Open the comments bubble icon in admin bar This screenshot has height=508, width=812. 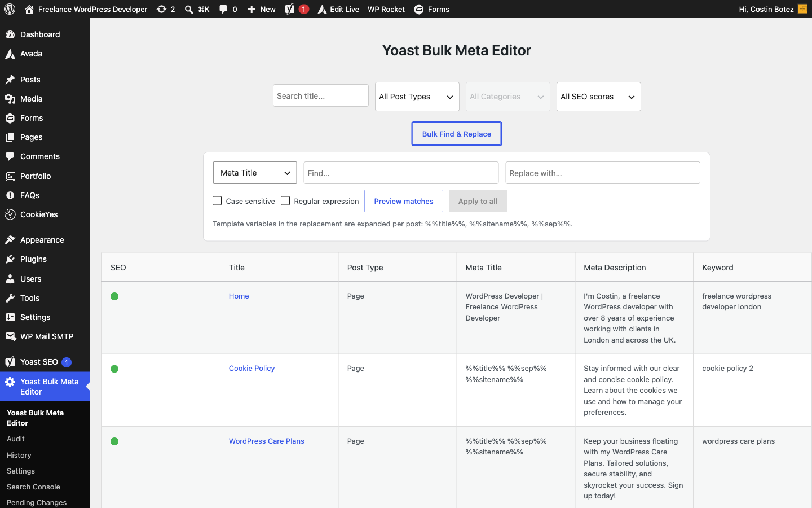(x=223, y=9)
